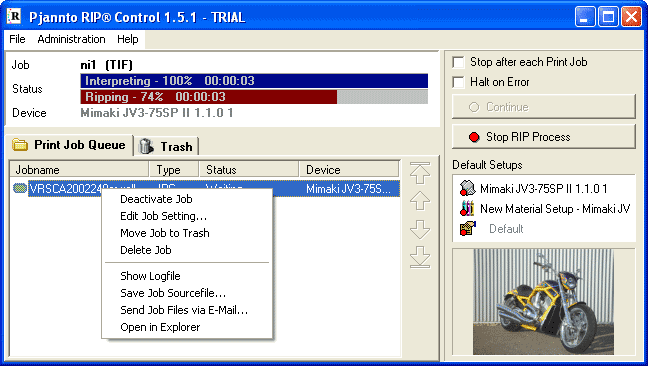Image resolution: width=648 pixels, height=366 pixels.
Task: Select Mimaki JV3-75SP II 1.1.0 1 default setup
Action: coord(543,188)
